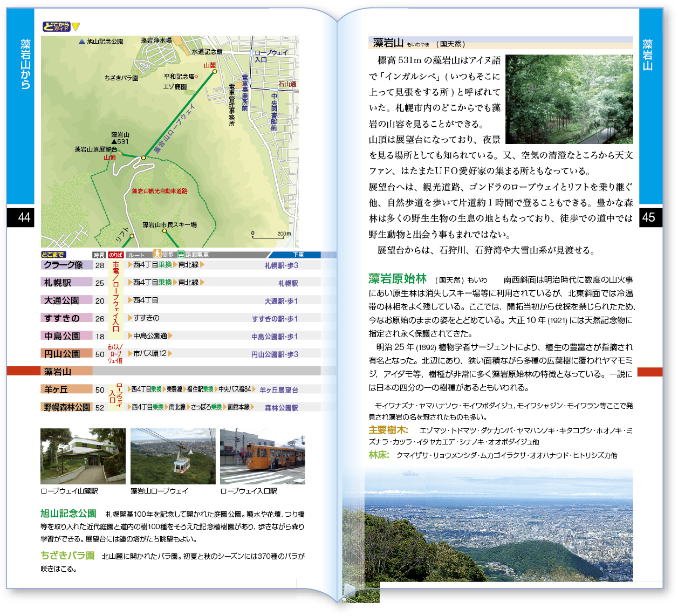This screenshot has height=616, width=678.
Task: Click the 藻岩原始林 green heading
Action: pyautogui.click(x=398, y=278)
